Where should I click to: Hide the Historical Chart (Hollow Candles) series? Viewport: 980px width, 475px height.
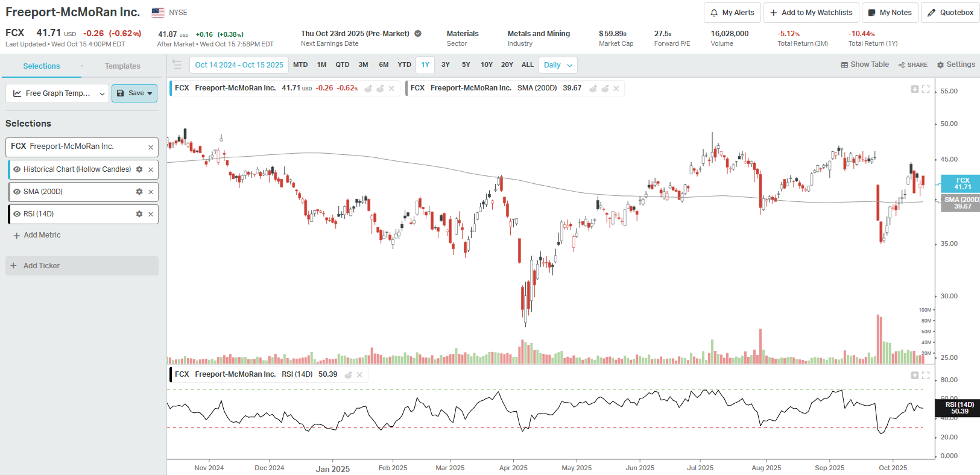(17, 169)
